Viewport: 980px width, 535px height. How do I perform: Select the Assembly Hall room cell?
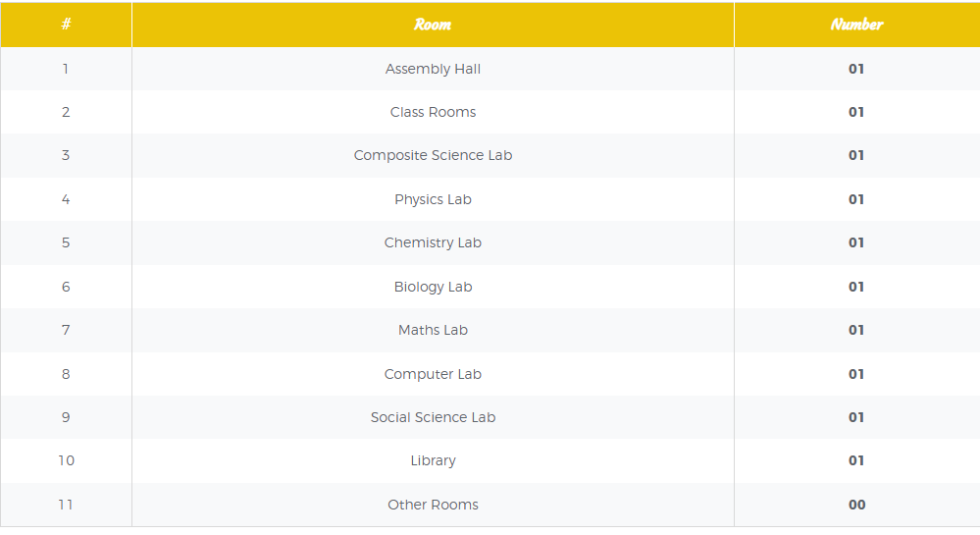433,69
